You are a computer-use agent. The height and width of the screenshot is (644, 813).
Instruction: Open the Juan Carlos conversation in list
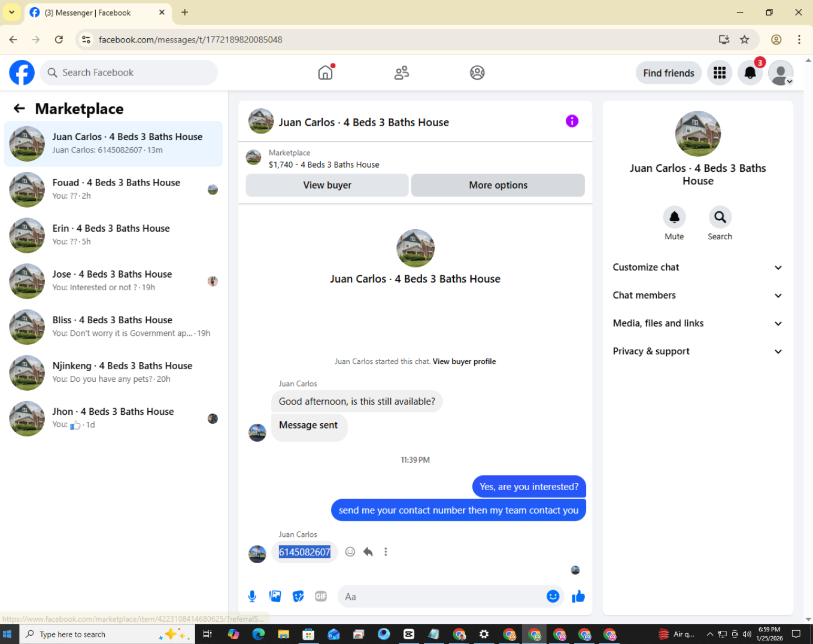point(114,144)
